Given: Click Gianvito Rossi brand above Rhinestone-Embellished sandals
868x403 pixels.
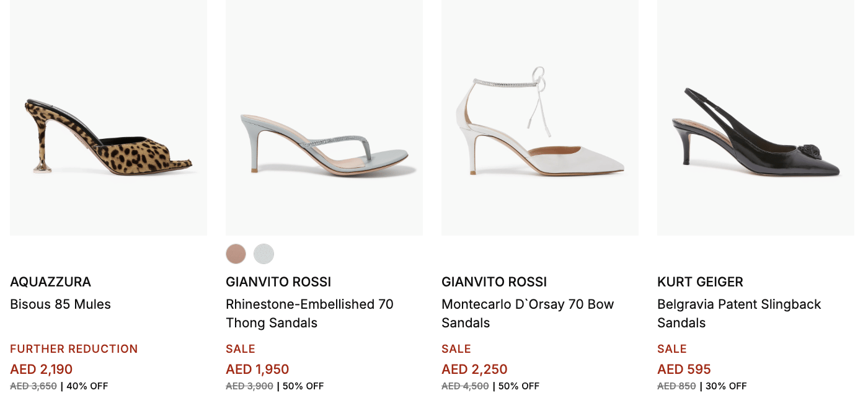Looking at the screenshot, I should (278, 282).
